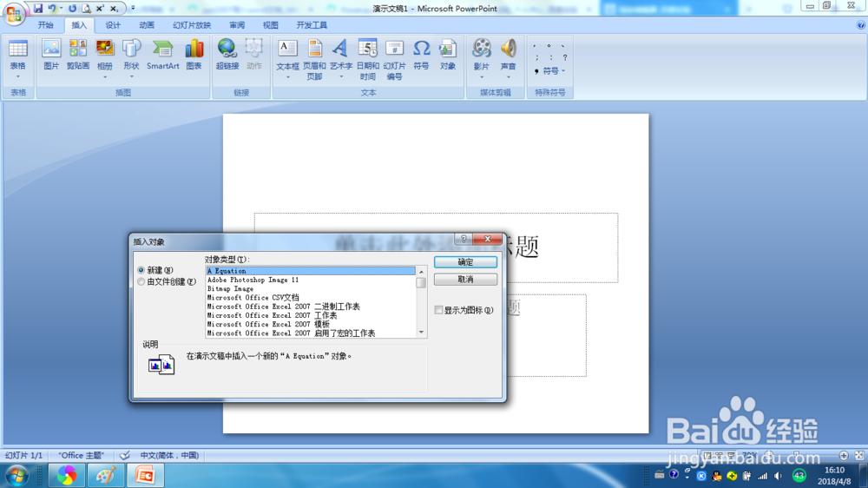This screenshot has width=868, height=488.
Task: Switch to the 动画 ribbon tab
Action: tap(147, 25)
